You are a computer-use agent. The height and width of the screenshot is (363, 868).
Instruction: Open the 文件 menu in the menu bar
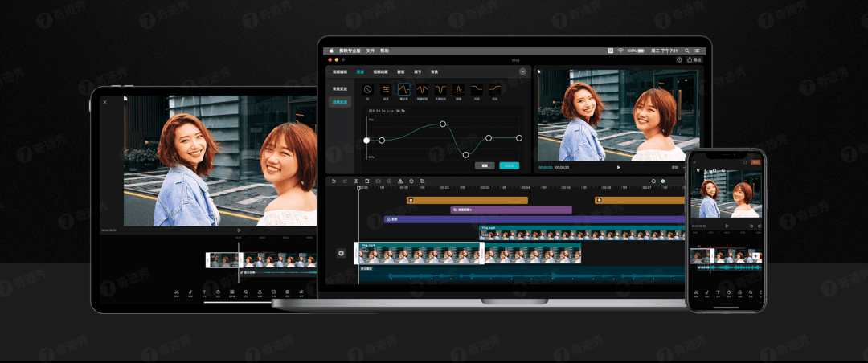point(371,51)
